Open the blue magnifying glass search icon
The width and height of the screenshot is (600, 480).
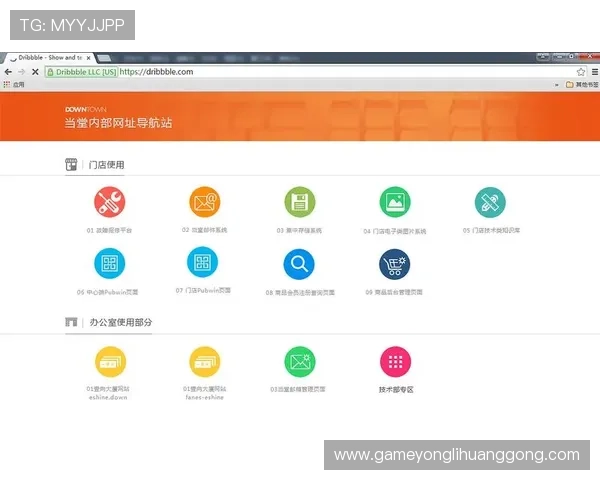[x=299, y=264]
